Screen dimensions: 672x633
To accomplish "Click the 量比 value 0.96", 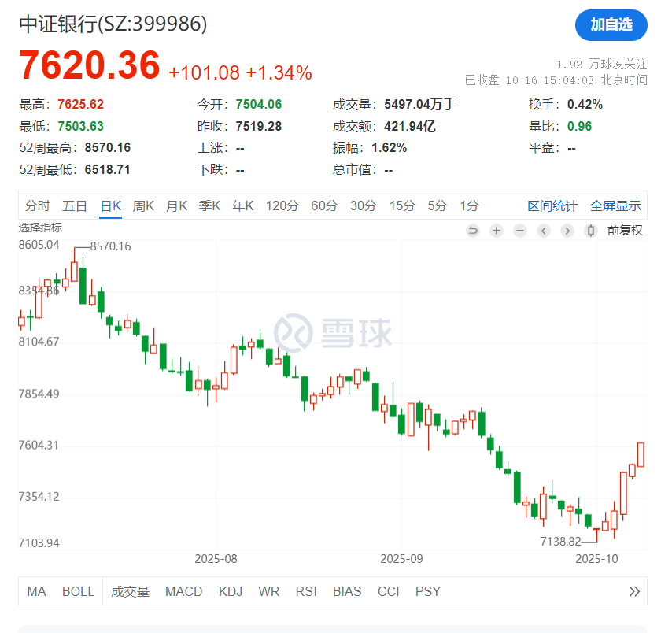I will (579, 126).
